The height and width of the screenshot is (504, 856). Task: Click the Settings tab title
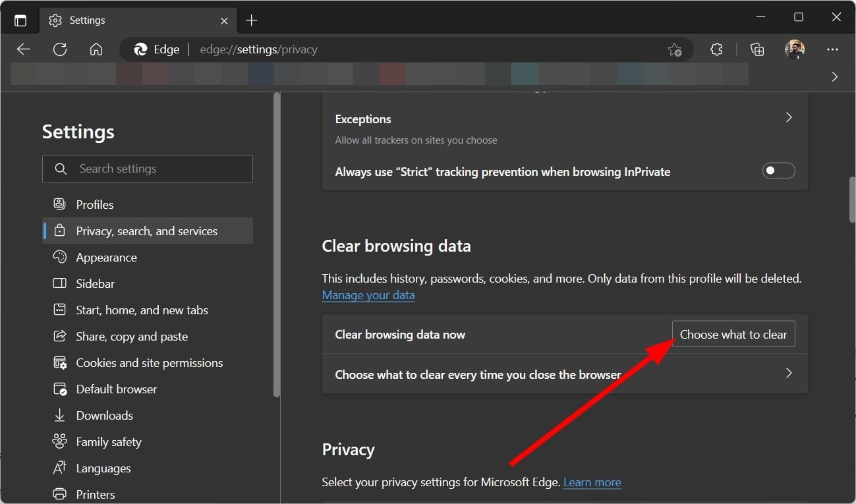click(x=87, y=20)
